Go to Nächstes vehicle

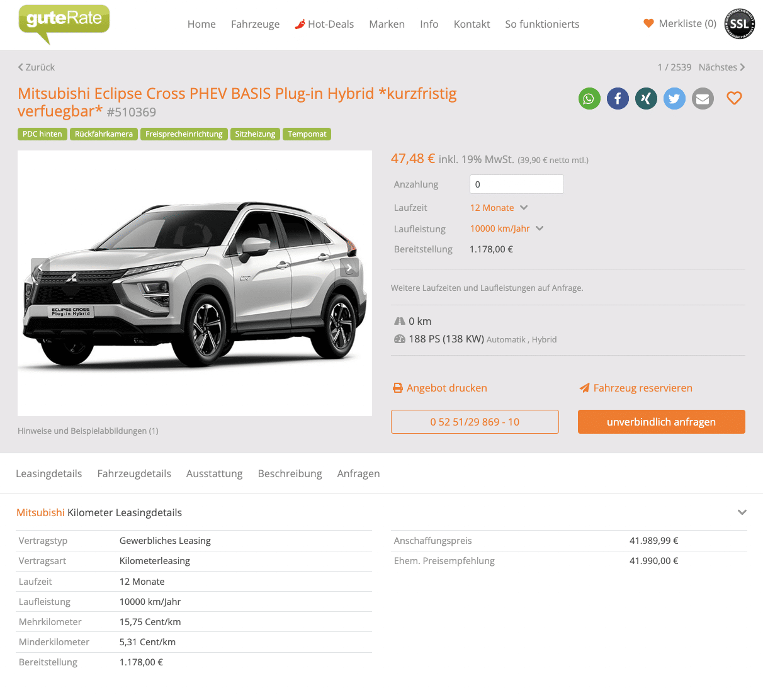tap(721, 67)
